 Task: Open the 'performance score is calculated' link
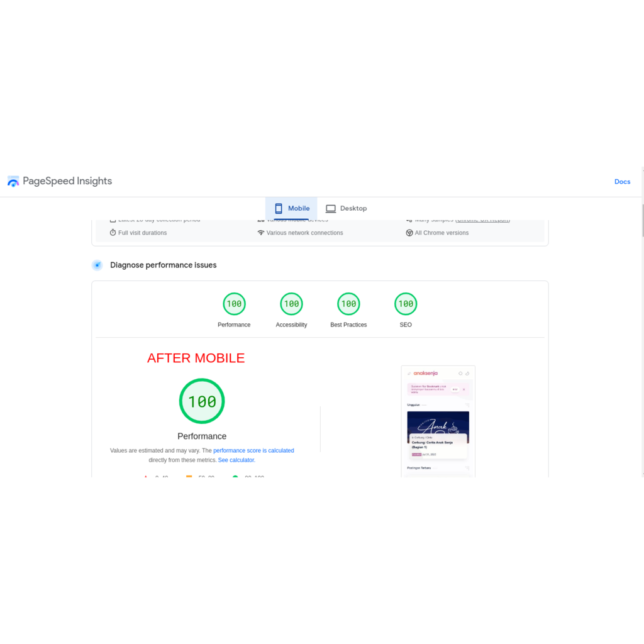[253, 451]
